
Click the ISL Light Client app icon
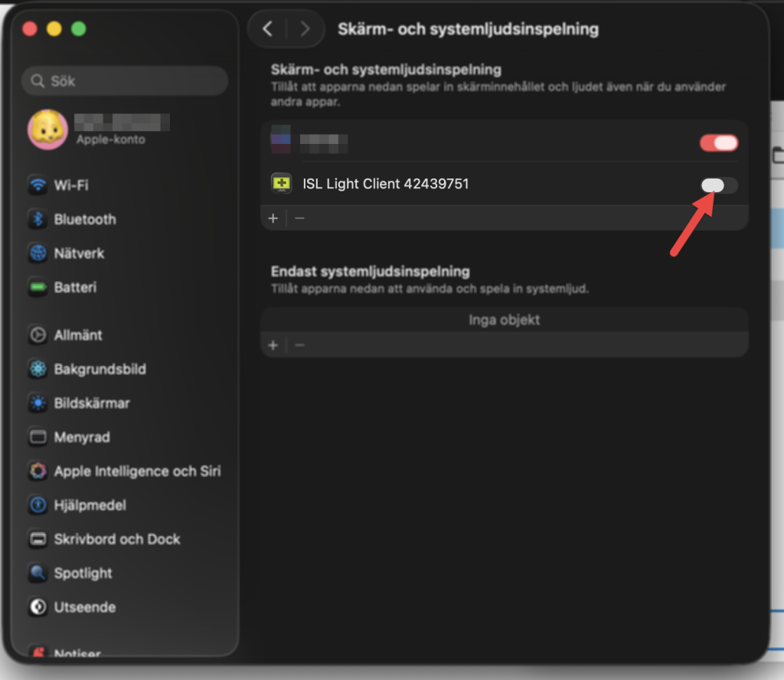[281, 184]
